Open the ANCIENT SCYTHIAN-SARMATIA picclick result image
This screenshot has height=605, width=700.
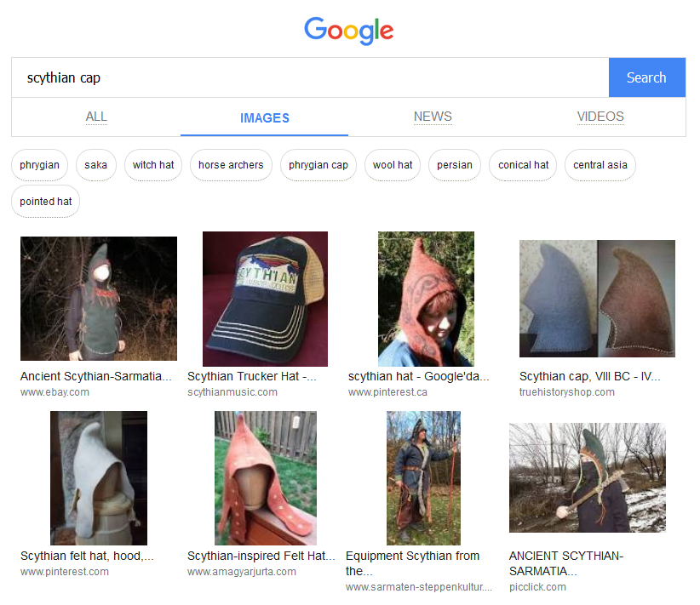pos(588,477)
